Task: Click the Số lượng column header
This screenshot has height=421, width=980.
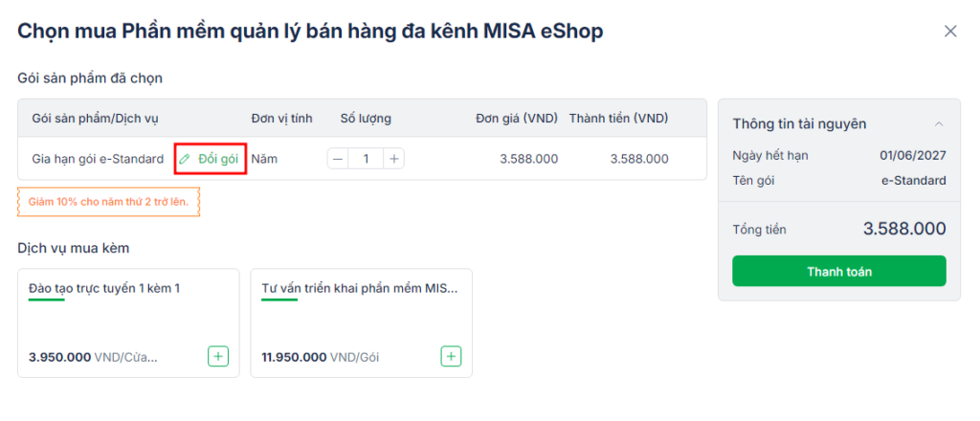Action: 366,118
